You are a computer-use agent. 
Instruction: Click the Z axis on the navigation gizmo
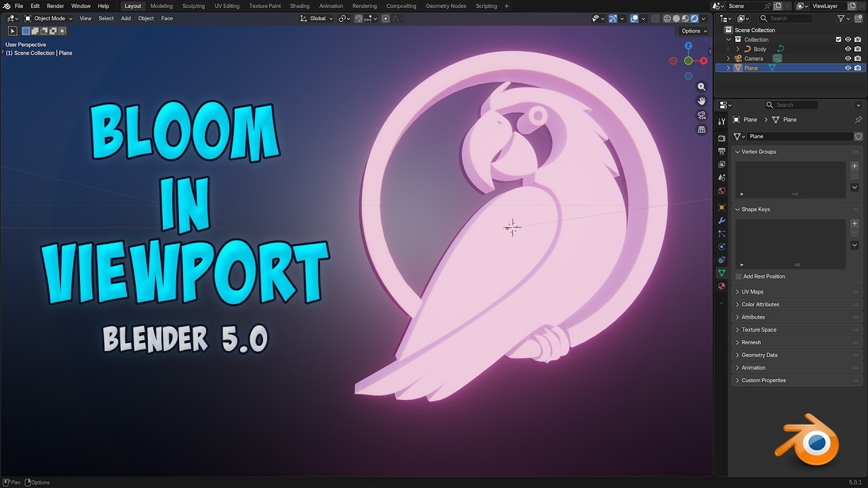pos(688,45)
